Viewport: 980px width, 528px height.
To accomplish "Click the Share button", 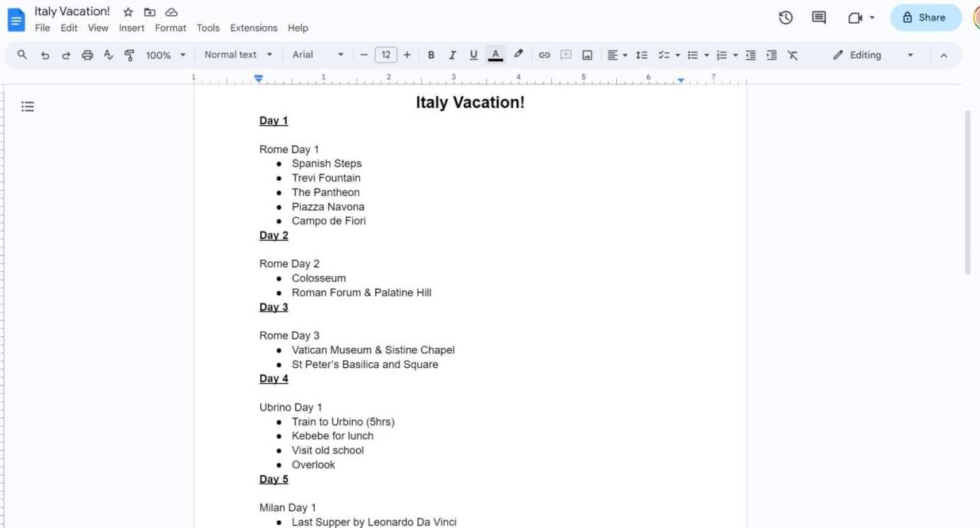I will (926, 17).
